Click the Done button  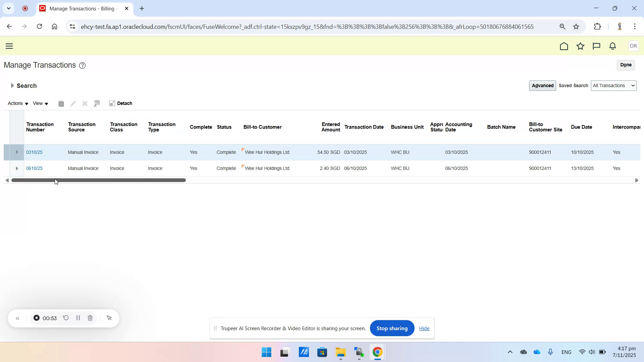click(x=626, y=65)
